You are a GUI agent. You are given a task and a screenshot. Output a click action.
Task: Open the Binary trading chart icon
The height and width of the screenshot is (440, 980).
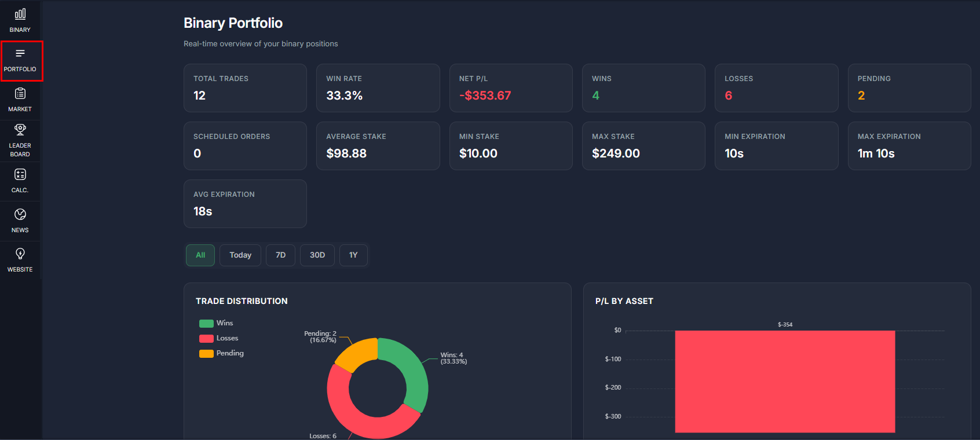20,14
